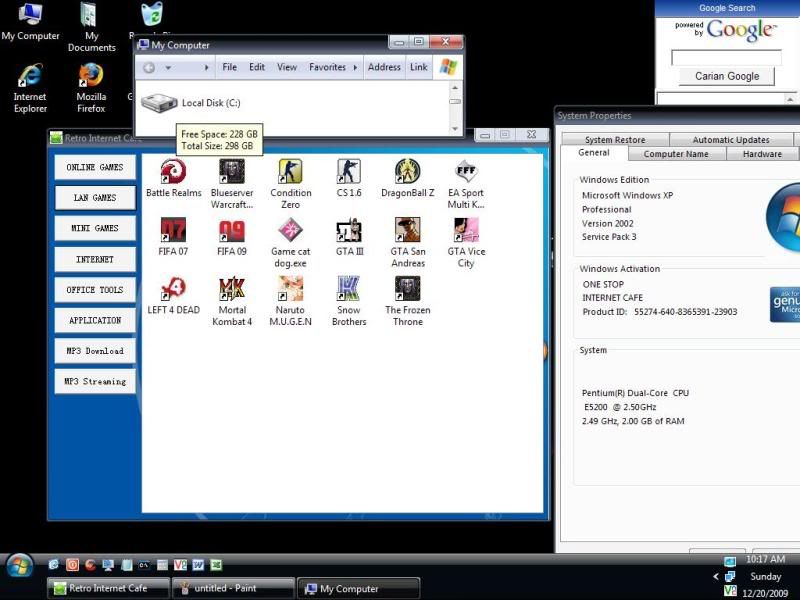
Task: Click the Show Desktop quick launch icon
Action: (108, 565)
